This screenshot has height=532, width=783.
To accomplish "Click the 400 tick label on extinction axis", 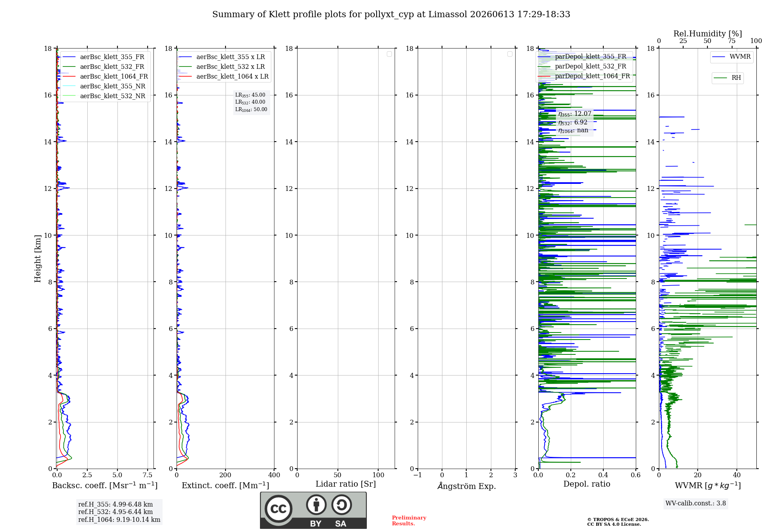I will coord(274,475).
